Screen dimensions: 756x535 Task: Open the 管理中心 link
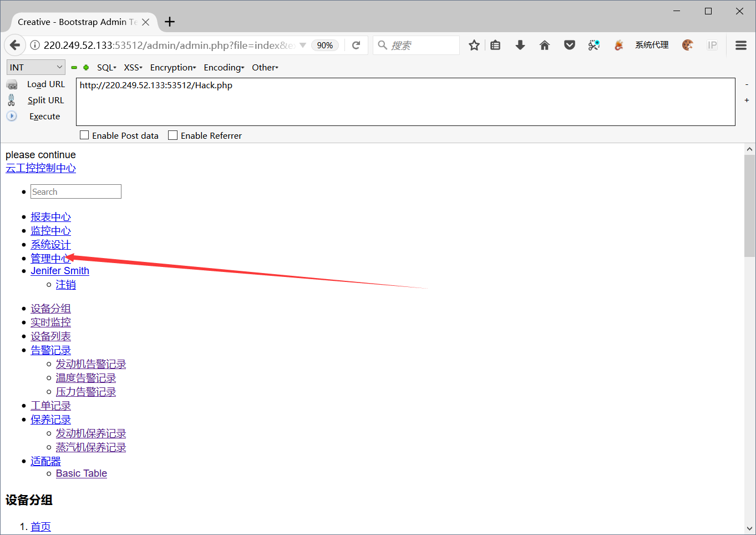click(50, 258)
